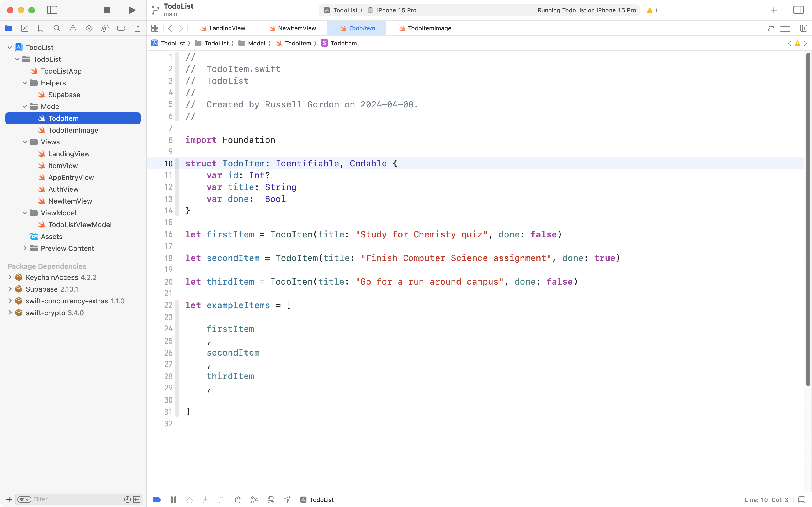This screenshot has height=507, width=812.
Task: Collapse the Views group in the navigator
Action: [24, 142]
